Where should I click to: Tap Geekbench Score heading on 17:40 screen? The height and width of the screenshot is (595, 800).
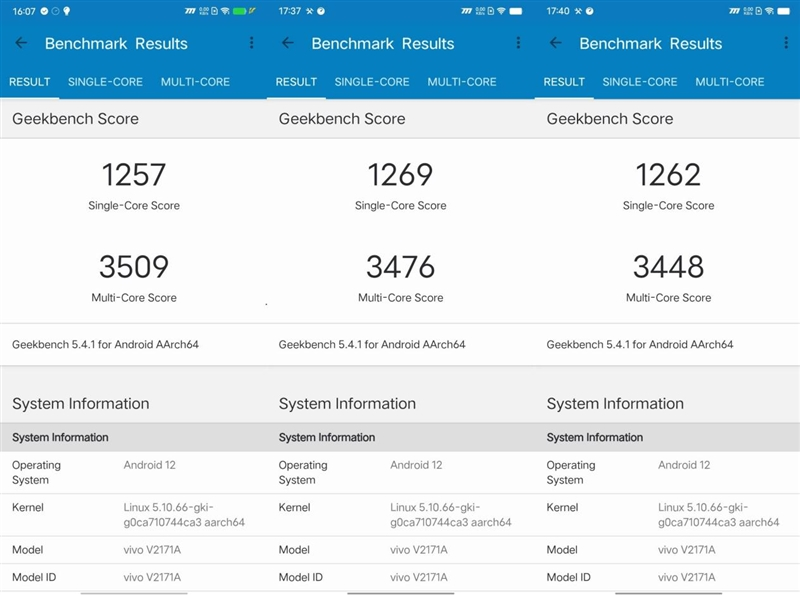610,119
